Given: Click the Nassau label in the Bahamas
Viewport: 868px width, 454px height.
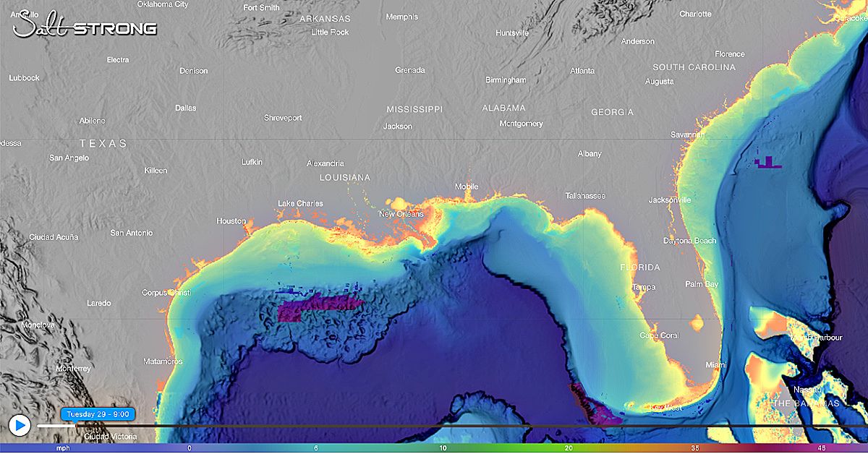Looking at the screenshot, I should coord(805,390).
